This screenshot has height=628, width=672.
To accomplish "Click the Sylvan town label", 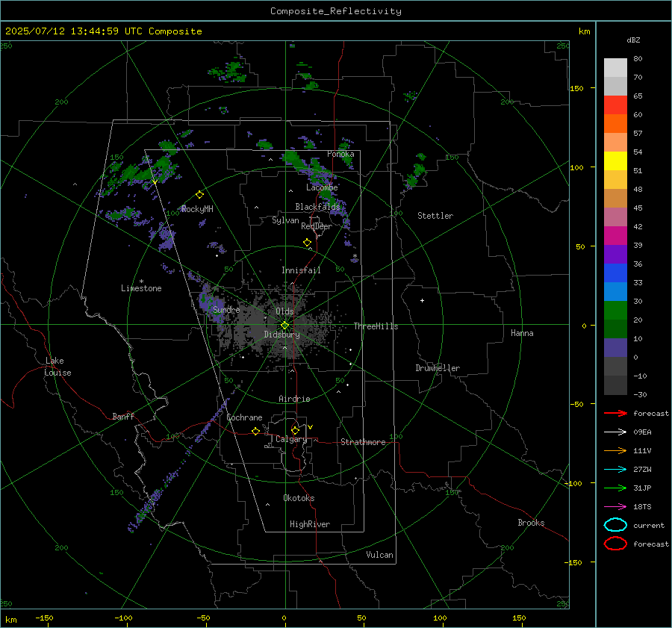I will 285,220.
